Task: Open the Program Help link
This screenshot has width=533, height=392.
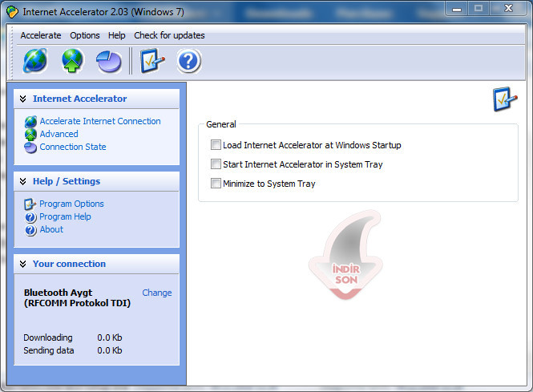Action: [65, 216]
